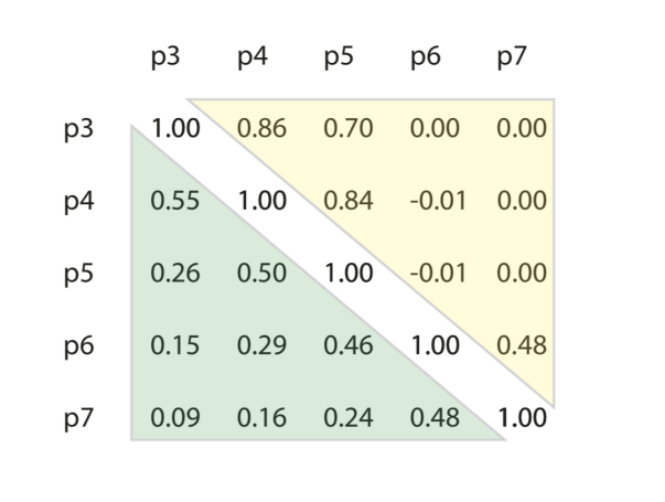This screenshot has height=502, width=665.
Task: Click the p6 row label
Action: coord(79,345)
